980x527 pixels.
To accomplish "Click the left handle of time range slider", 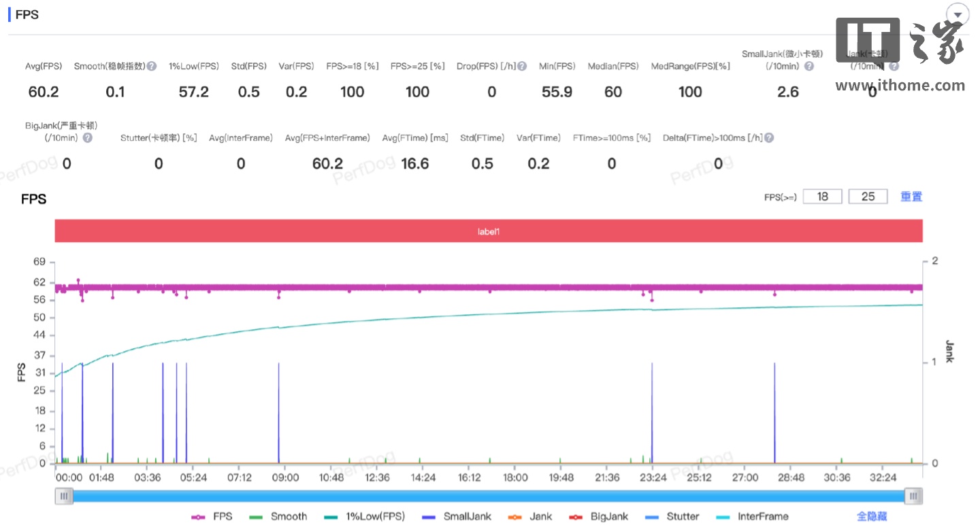I will click(x=64, y=496).
